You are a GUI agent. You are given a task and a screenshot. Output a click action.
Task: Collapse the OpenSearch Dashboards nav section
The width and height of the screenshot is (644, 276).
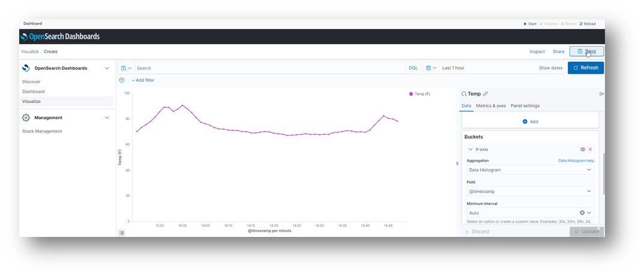107,69
